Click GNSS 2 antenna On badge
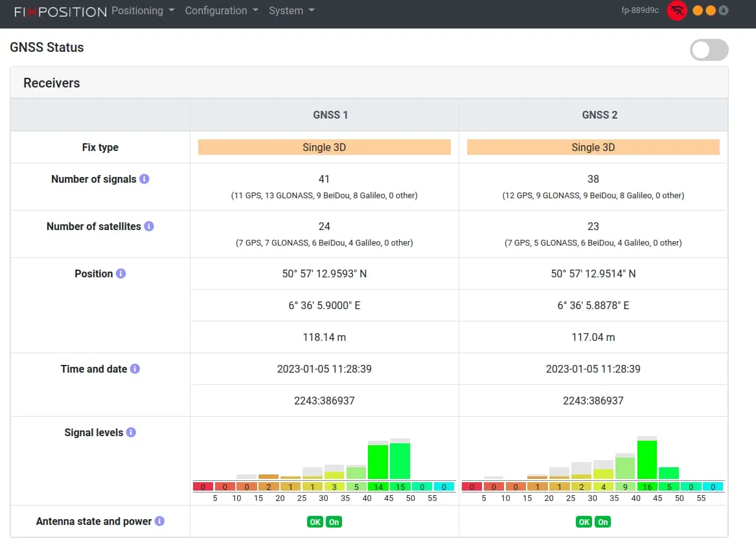Image resolution: width=756 pixels, height=547 pixels. (602, 522)
